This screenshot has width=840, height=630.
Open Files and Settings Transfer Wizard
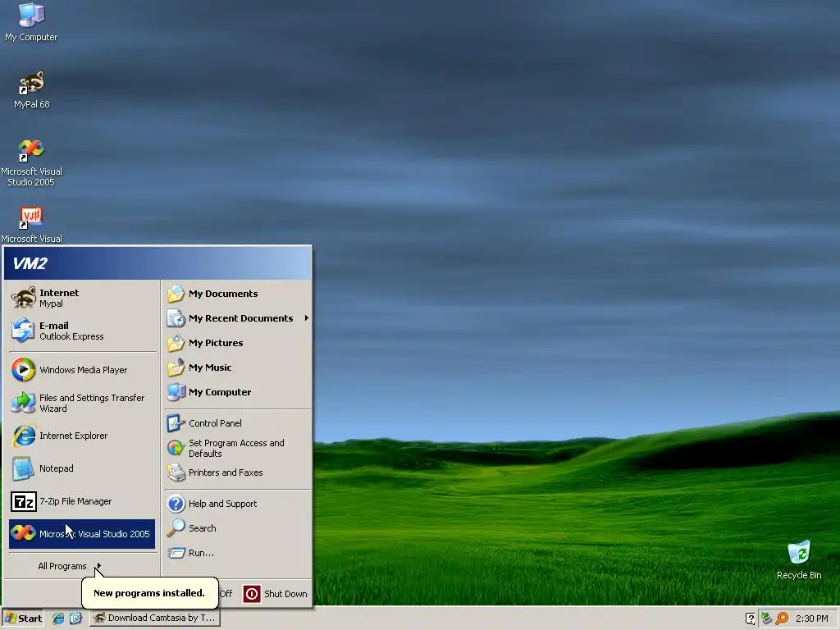point(82,403)
